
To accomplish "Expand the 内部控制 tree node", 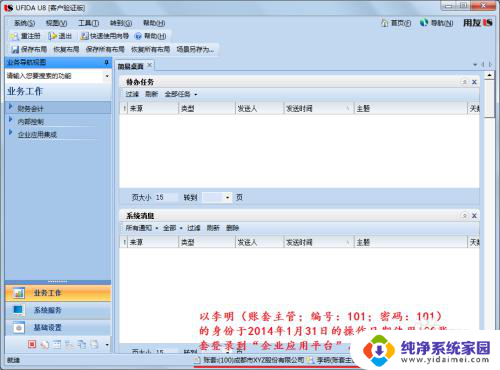I will (10, 119).
